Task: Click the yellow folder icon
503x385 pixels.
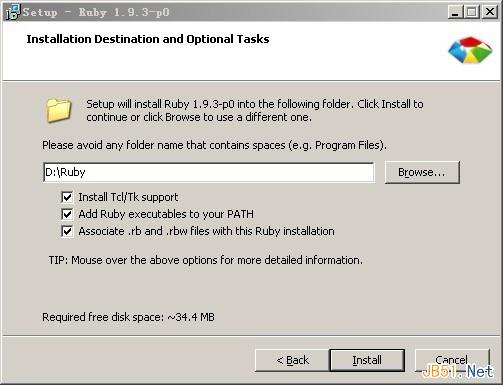Action: (59, 110)
